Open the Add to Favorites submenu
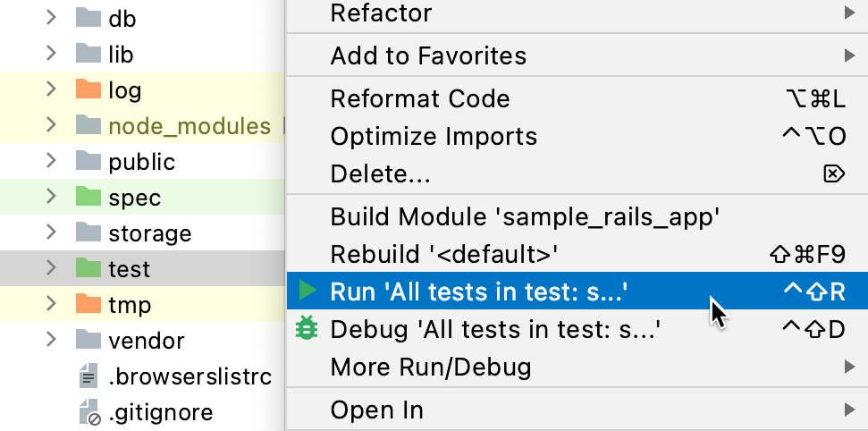 pos(577,56)
